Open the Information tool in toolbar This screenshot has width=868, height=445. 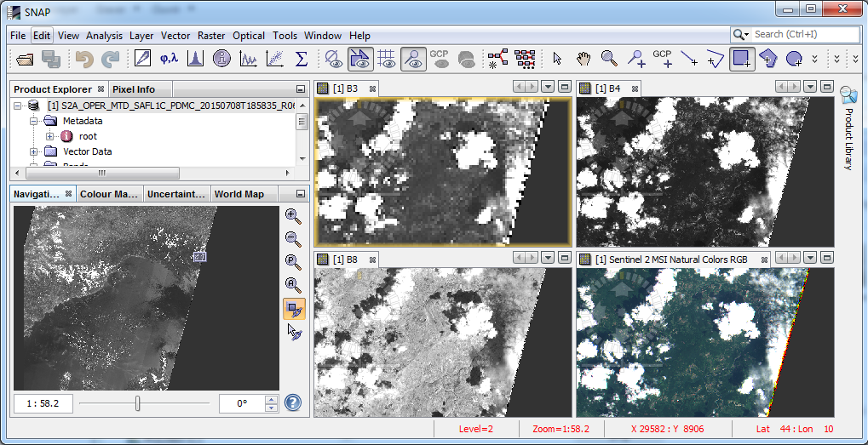point(221,59)
